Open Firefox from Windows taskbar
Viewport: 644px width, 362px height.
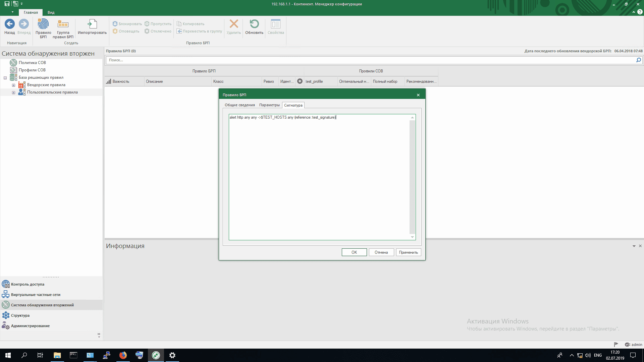coord(123,355)
